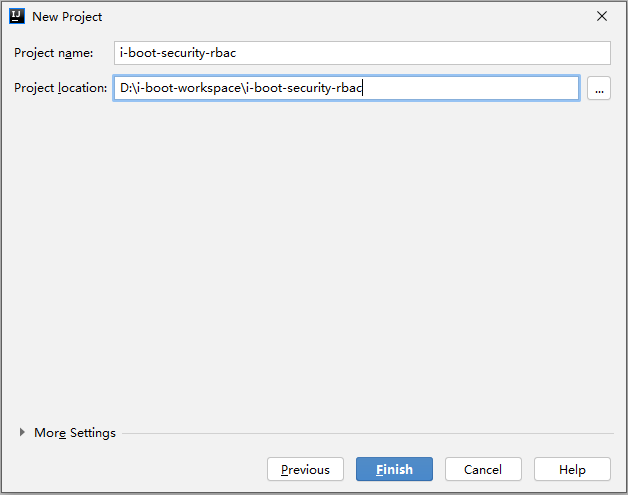Expand the More Settings disclosure triangle
This screenshot has width=628, height=495.
(x=22, y=433)
